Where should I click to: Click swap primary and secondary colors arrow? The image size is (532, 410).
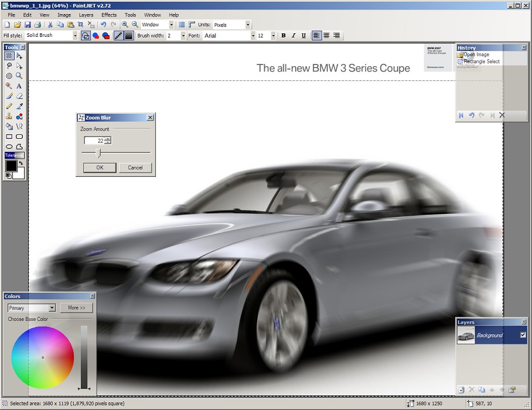point(21,163)
